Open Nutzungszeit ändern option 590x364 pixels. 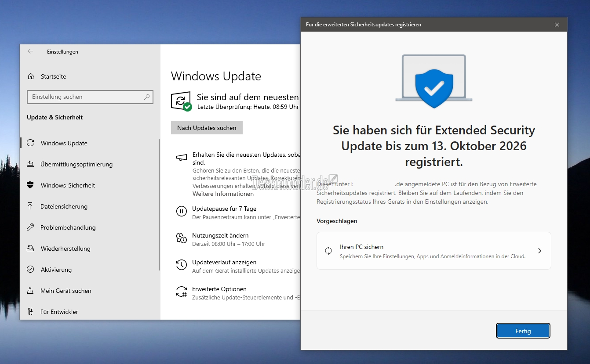220,235
